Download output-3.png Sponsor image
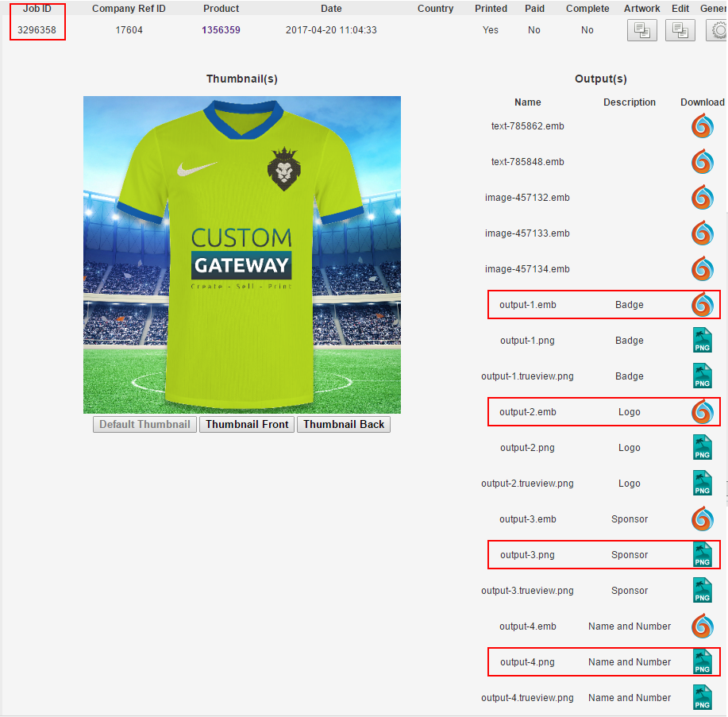The image size is (728, 717). coord(702,555)
